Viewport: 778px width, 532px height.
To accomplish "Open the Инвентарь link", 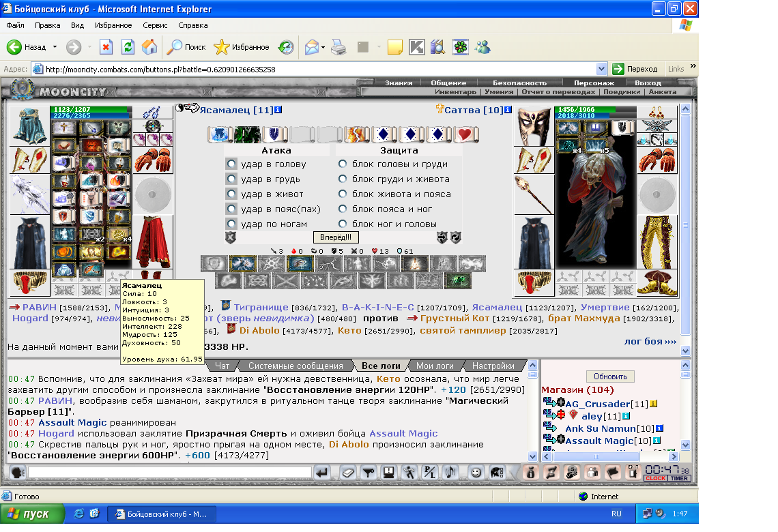I will (x=455, y=91).
